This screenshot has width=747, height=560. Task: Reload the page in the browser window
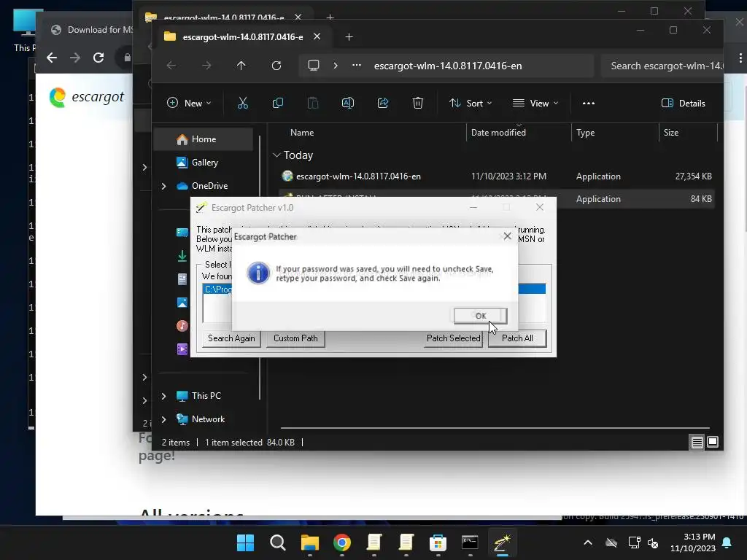tap(98, 58)
